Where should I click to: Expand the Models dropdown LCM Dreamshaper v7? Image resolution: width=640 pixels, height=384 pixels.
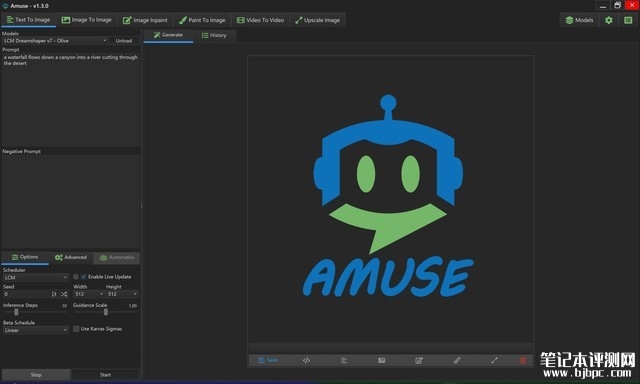pos(55,41)
